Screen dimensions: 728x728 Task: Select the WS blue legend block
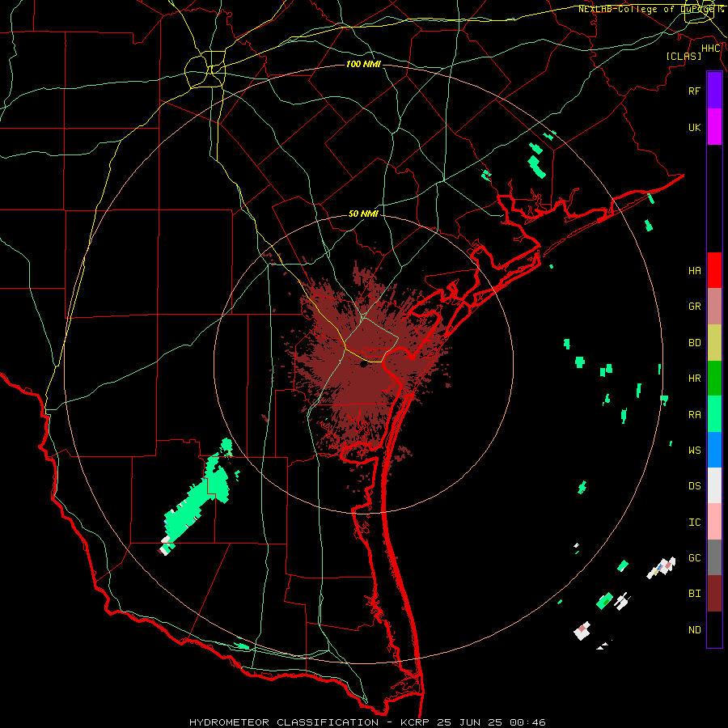[714, 450]
